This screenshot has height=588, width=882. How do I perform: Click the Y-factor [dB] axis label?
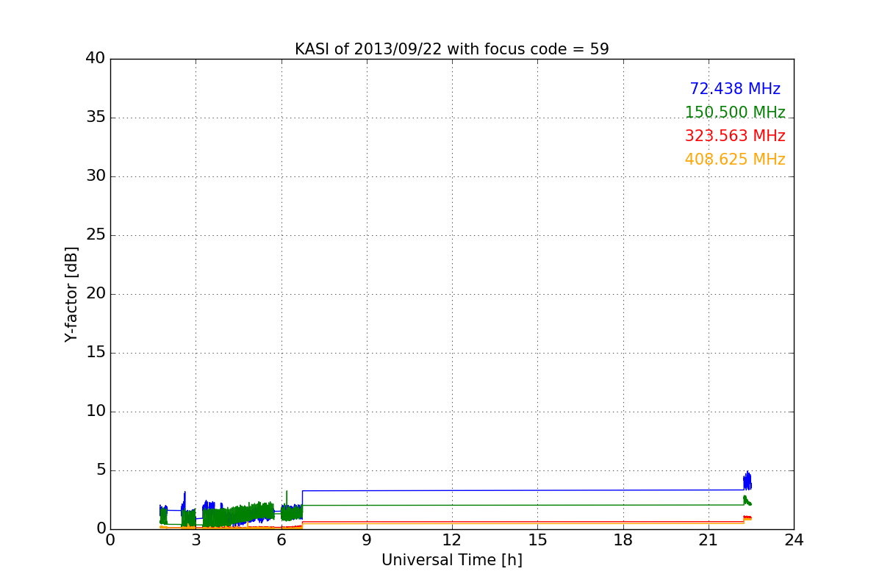click(71, 294)
